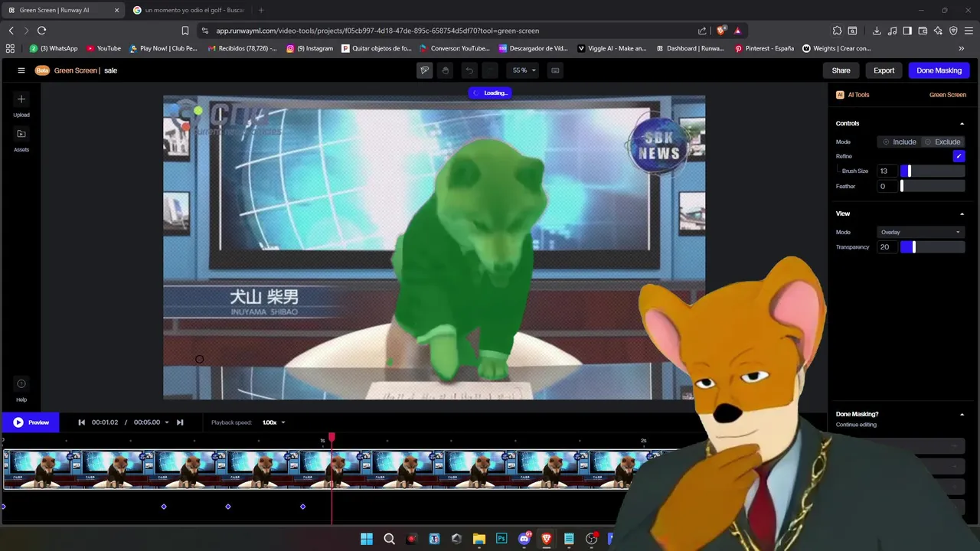
Task: Jump to previous frame in timeline
Action: 82,422
